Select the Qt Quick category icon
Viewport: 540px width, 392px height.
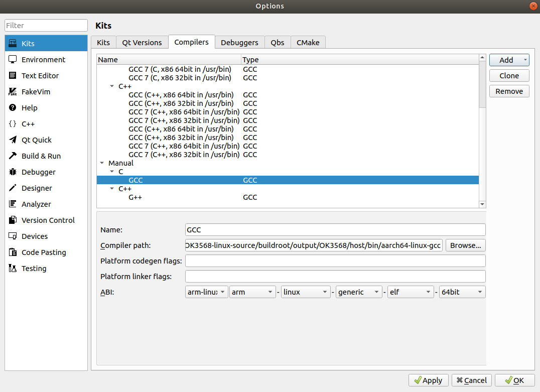[13, 140]
